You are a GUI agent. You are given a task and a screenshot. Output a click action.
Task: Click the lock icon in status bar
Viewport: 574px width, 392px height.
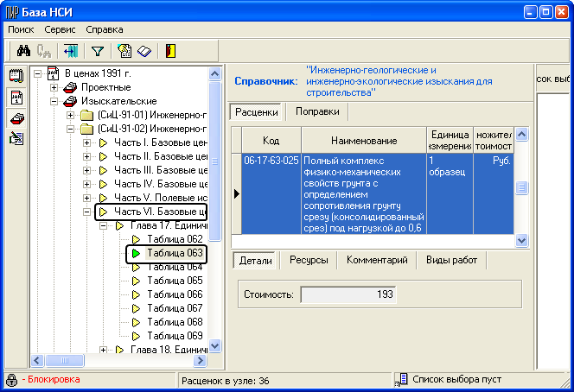pos(11,380)
